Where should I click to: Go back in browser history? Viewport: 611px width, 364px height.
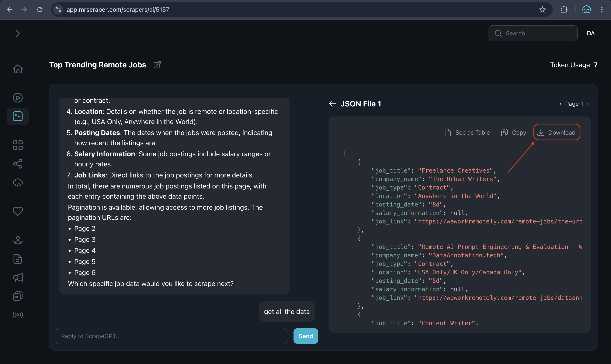[9, 10]
